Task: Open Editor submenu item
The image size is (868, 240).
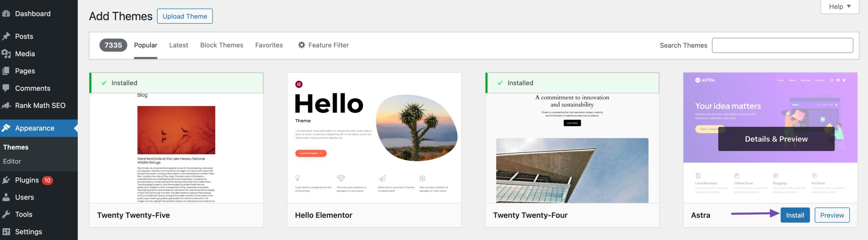Action: (x=12, y=161)
